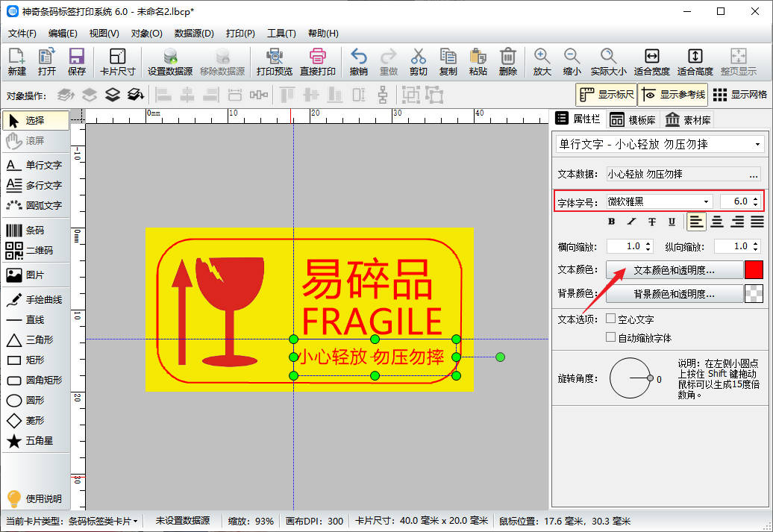Select the 二维码 QR code tool
773x532 pixels.
click(x=35, y=251)
